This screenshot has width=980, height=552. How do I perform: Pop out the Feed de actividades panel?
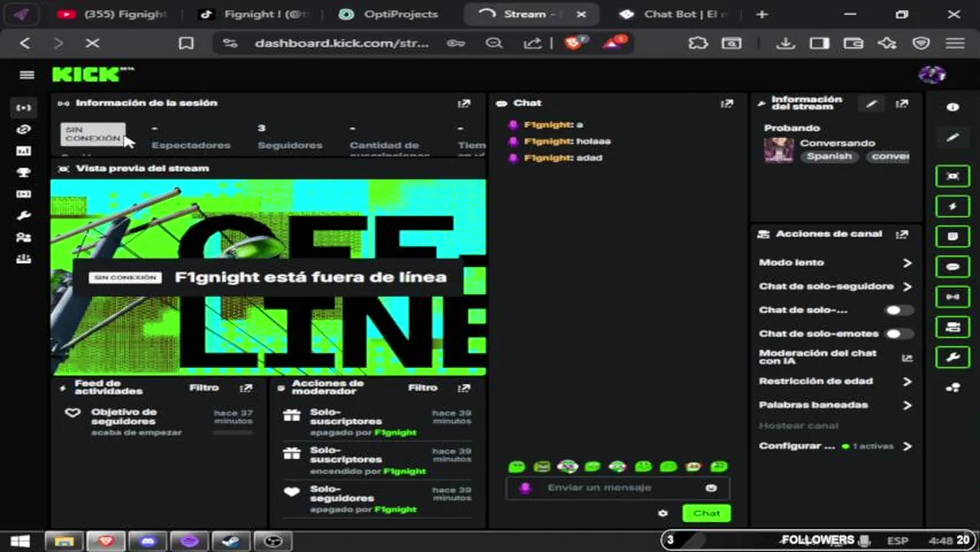245,388
